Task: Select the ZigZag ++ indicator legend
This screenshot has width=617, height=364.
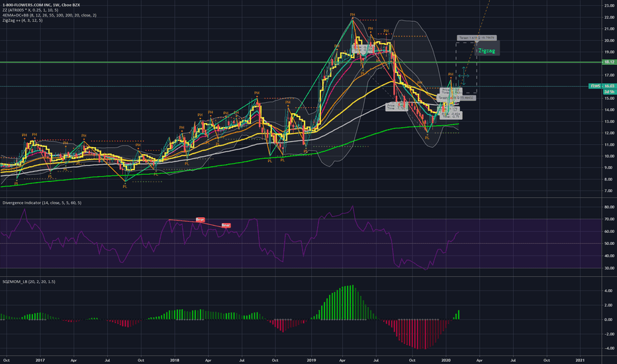Action: [23, 20]
